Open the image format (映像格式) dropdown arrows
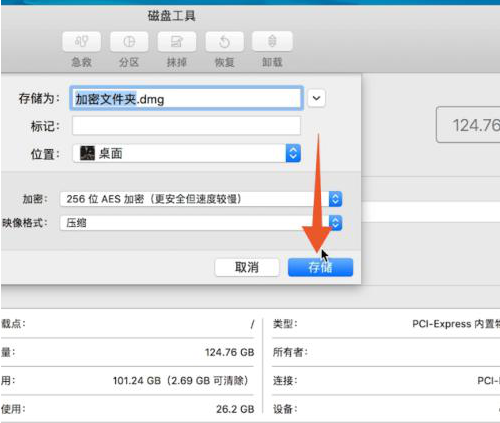Screen dimensions: 500x423 click(335, 223)
